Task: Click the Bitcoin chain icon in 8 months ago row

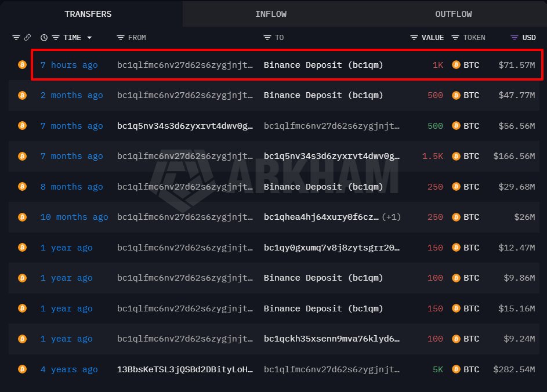Action: (x=22, y=187)
